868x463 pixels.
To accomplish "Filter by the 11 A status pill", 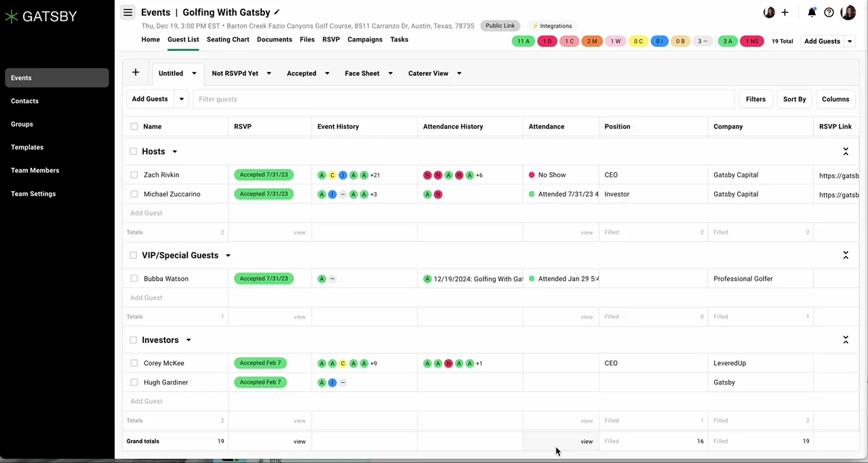I will point(523,41).
